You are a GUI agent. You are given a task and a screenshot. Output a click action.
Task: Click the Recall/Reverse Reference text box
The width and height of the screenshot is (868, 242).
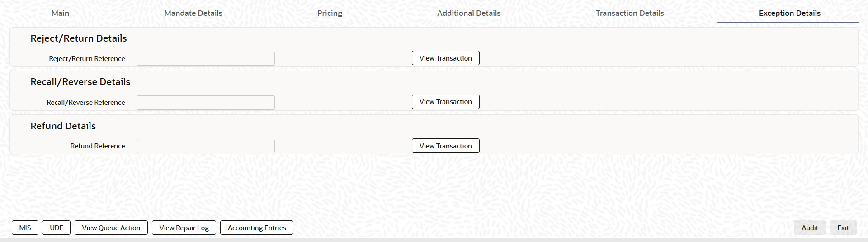coord(205,102)
